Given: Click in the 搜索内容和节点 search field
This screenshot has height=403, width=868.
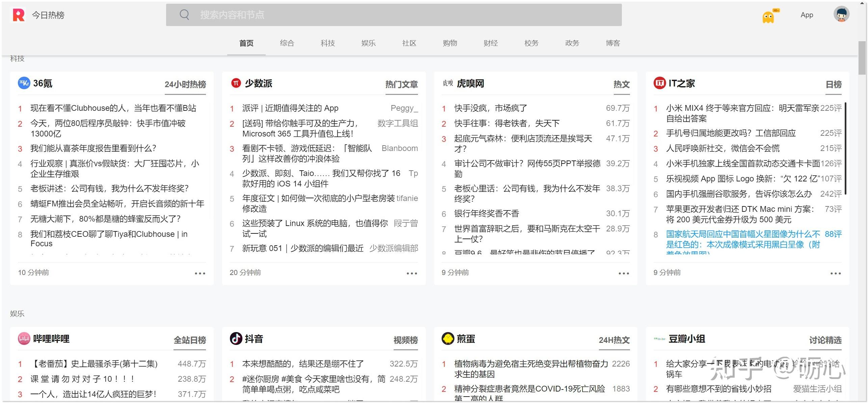Looking at the screenshot, I should pyautogui.click(x=394, y=15).
